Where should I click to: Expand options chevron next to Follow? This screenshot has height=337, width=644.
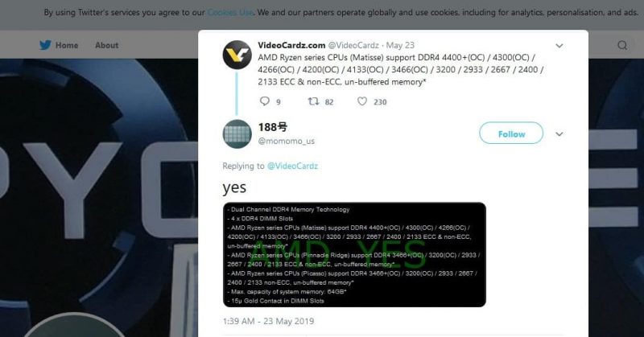coord(559,134)
